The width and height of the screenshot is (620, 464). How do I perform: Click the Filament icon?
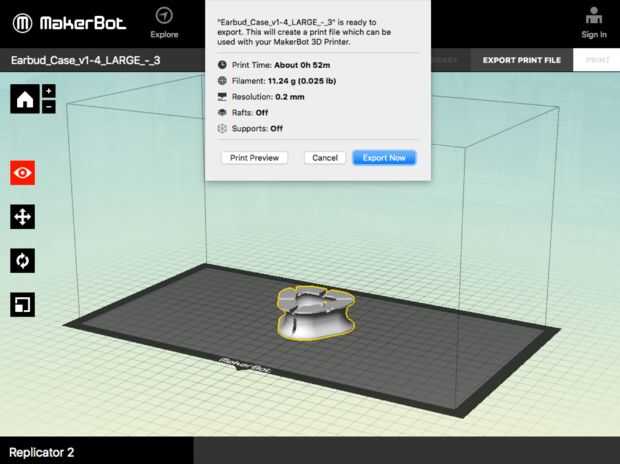point(222,80)
